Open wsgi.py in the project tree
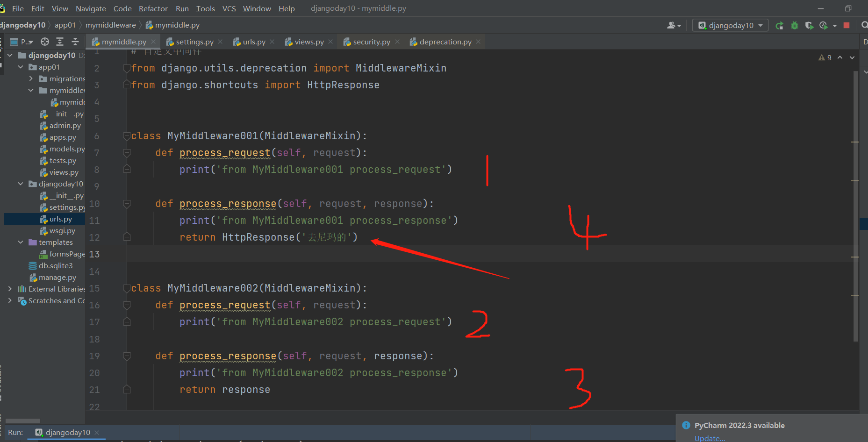This screenshot has width=868, height=442. [x=57, y=231]
